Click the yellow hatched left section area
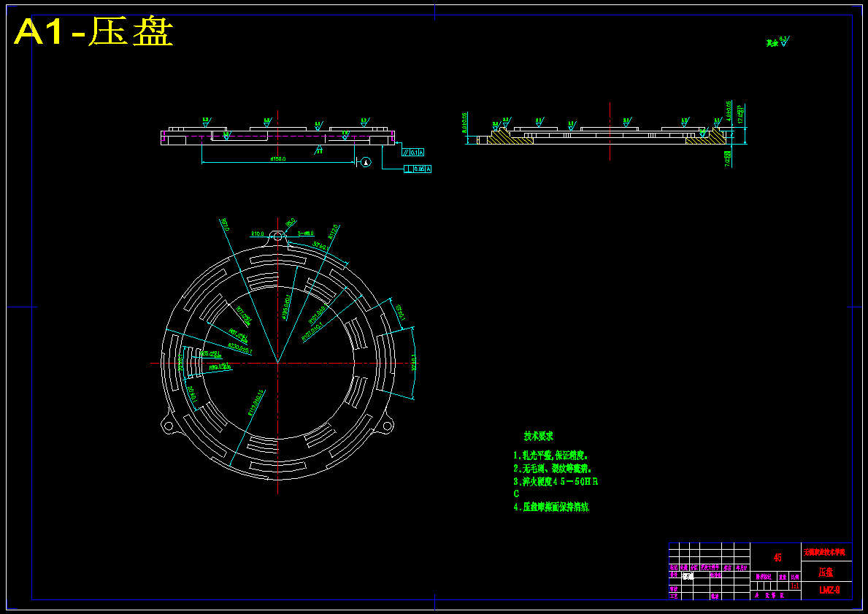Image resolution: width=868 pixels, height=614 pixels. click(x=510, y=138)
